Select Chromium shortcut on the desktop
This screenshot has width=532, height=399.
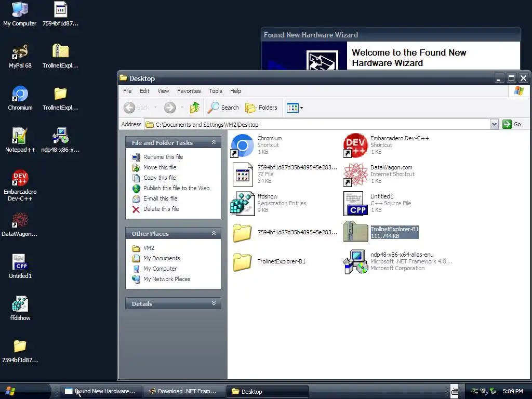20,98
